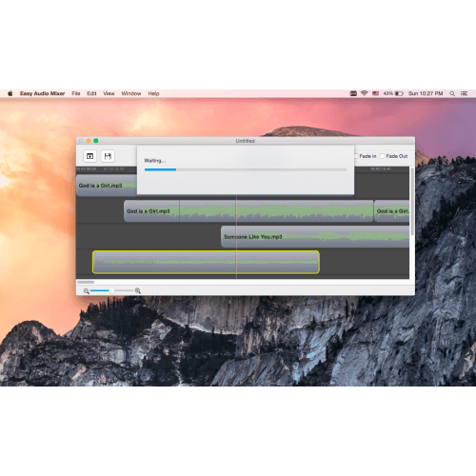
Task: Open Spotlight search in menu bar
Action: pyautogui.click(x=452, y=93)
